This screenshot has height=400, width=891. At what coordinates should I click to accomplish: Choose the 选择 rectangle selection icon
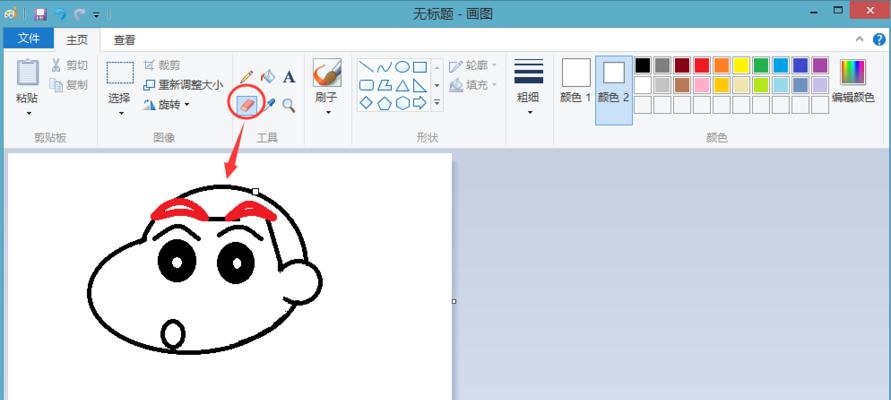coord(120,73)
